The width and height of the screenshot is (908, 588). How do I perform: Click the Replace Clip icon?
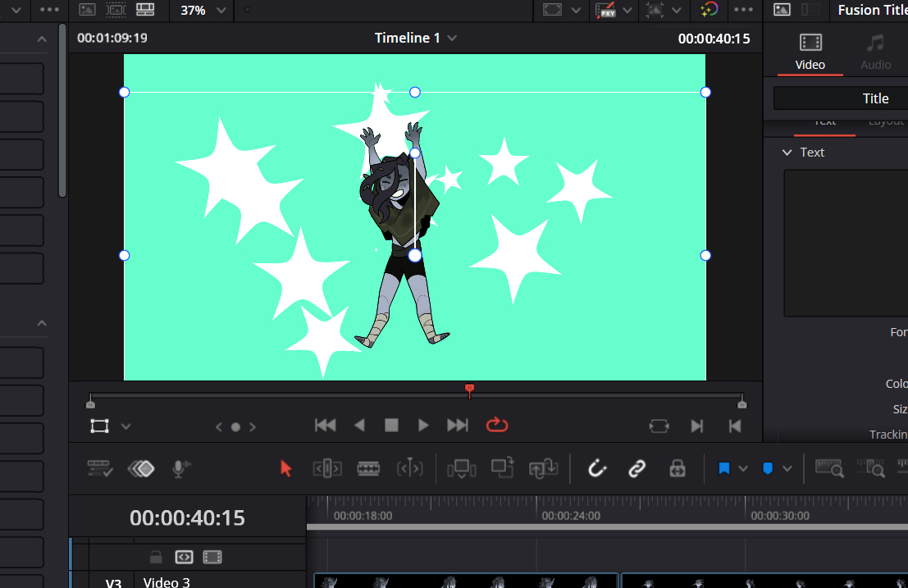click(x=542, y=467)
